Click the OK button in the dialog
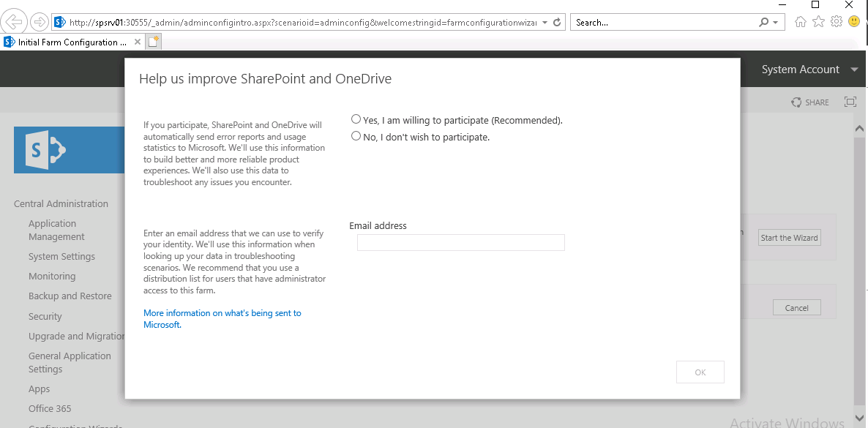 pos(700,372)
